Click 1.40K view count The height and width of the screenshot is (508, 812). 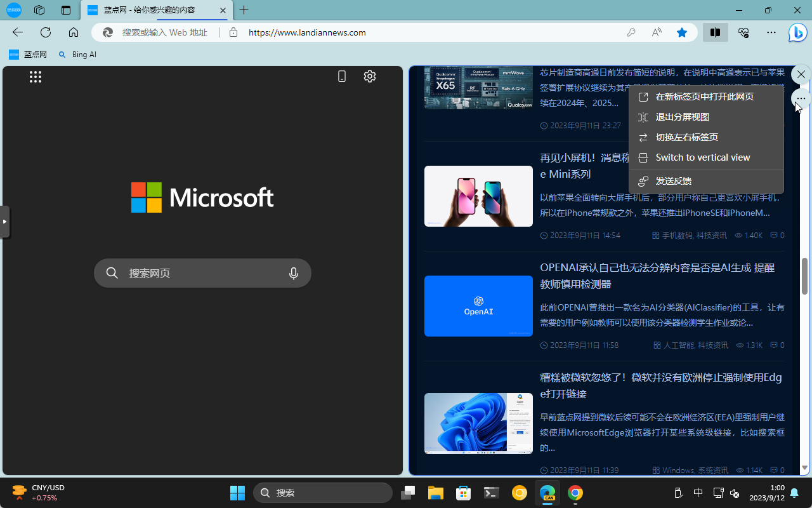coord(749,235)
